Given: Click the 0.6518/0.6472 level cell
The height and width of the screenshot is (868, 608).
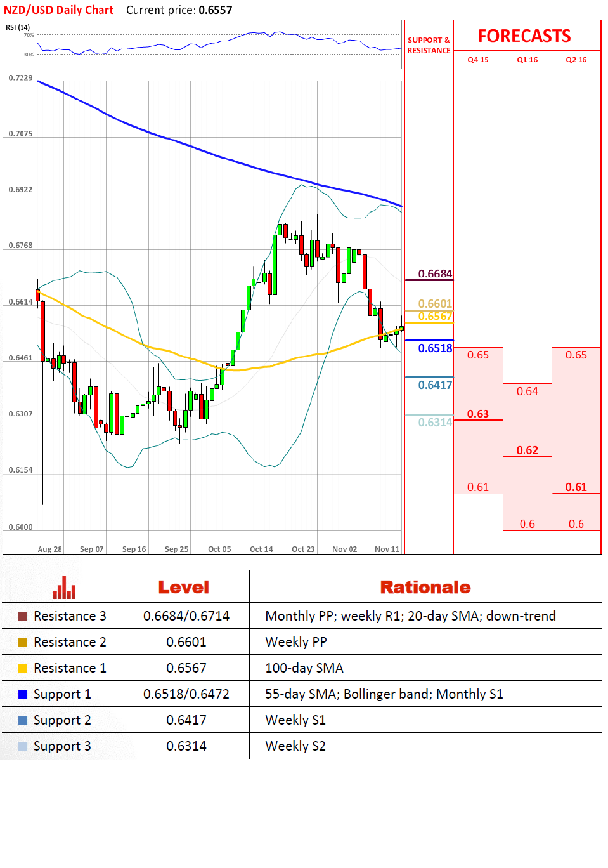Looking at the screenshot, I should (186, 694).
